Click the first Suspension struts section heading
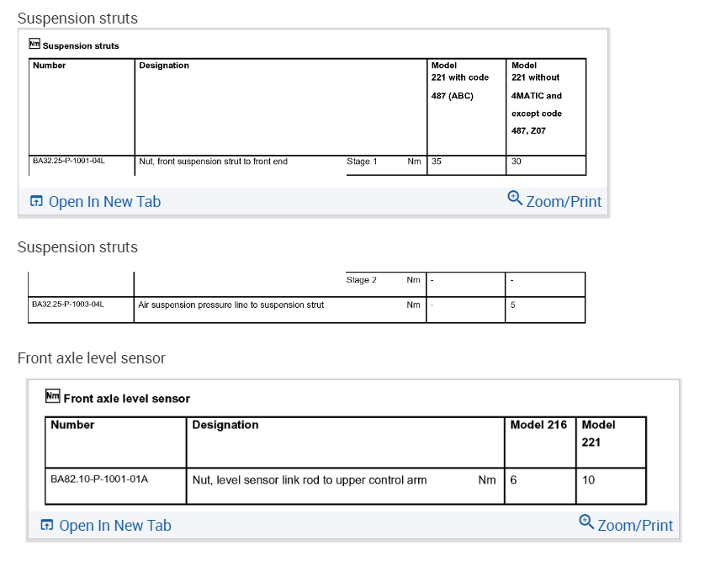This screenshot has width=726, height=588. coord(77,18)
